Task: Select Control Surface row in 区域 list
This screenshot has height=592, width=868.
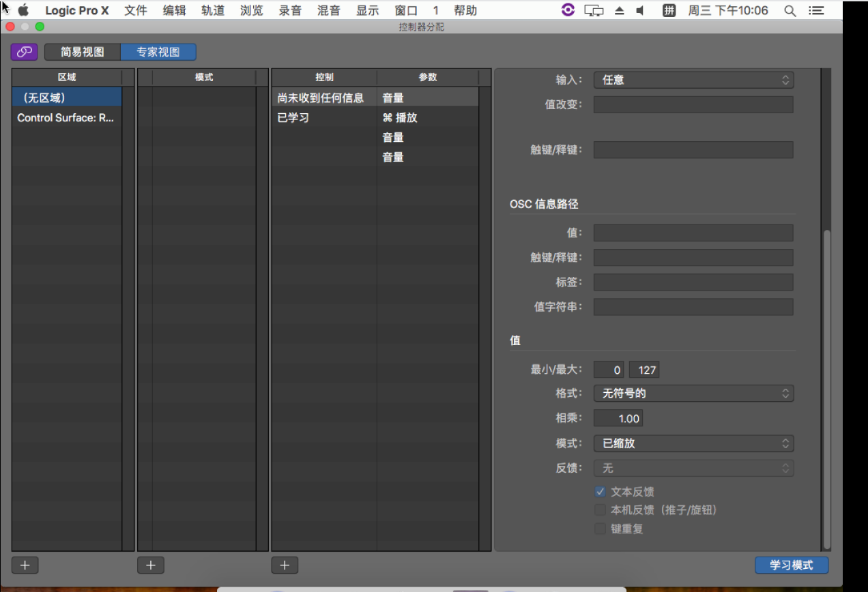Action: click(66, 118)
